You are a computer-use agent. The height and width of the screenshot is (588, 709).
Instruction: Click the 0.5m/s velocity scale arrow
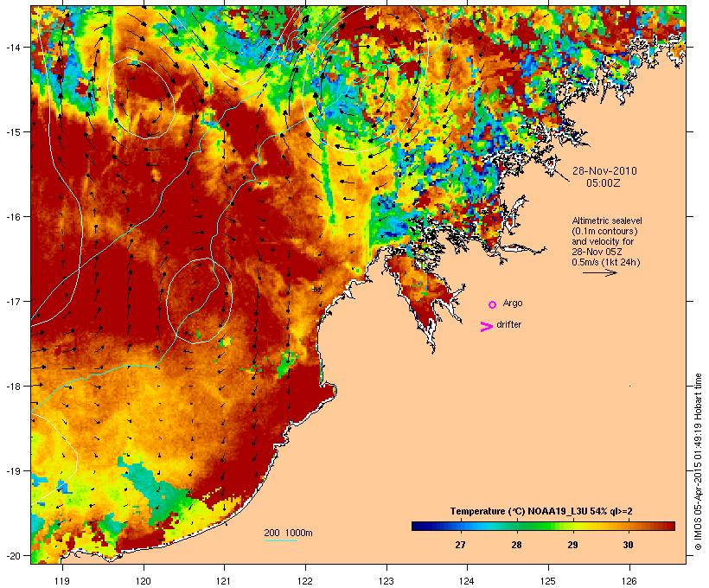599,272
